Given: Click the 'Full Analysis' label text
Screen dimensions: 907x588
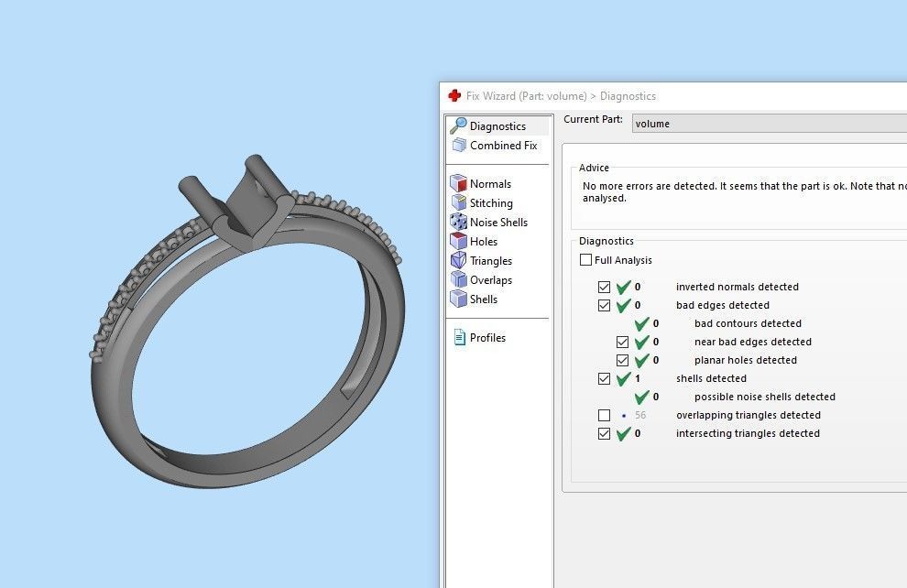Looking at the screenshot, I should click(623, 260).
